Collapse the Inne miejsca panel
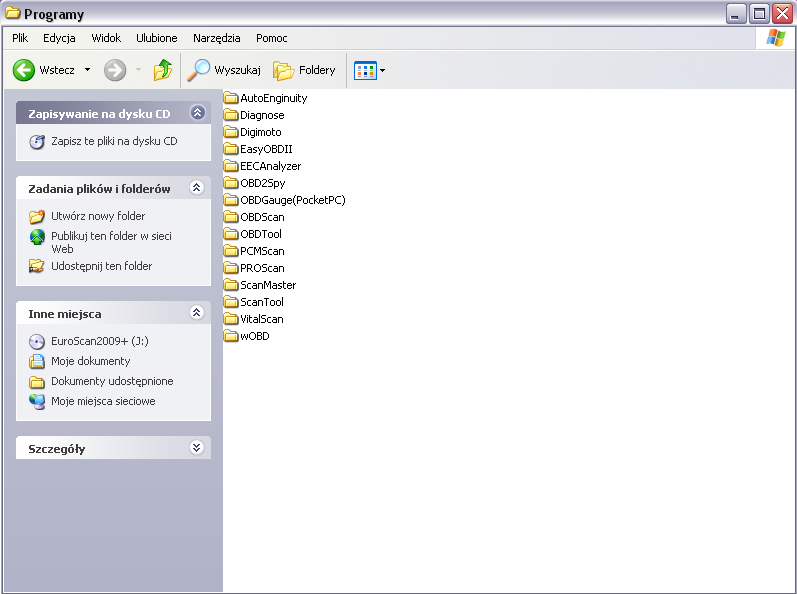Image resolution: width=797 pixels, height=594 pixels. (x=197, y=313)
